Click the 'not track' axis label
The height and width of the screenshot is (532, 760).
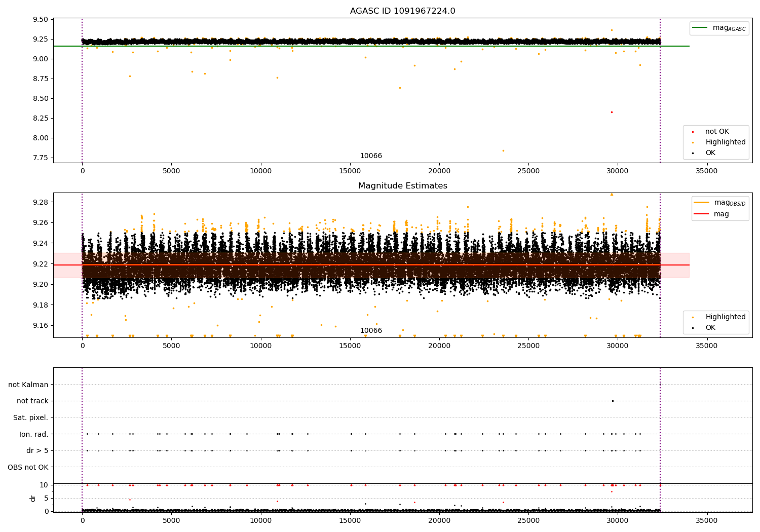32,401
